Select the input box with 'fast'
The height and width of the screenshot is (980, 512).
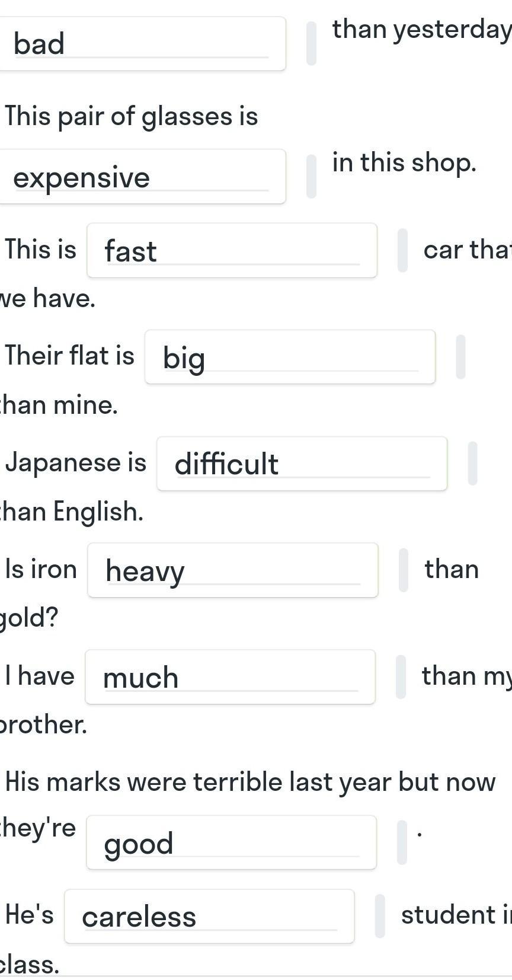click(232, 250)
